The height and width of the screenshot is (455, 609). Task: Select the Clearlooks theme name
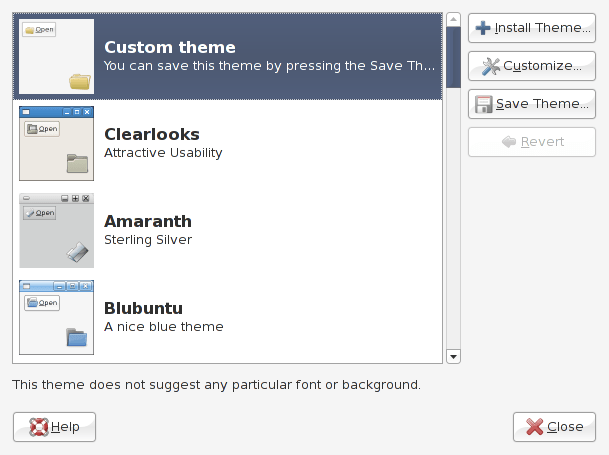(x=152, y=134)
